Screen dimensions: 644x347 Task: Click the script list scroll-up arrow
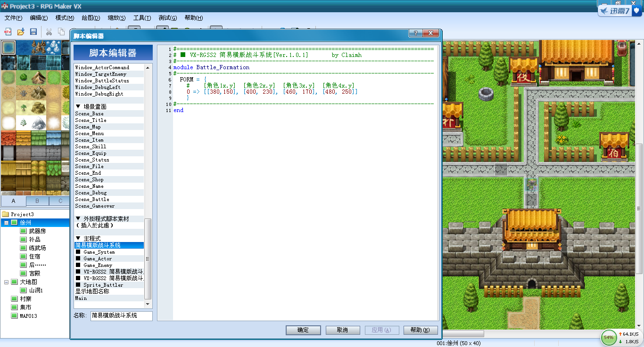click(x=148, y=68)
